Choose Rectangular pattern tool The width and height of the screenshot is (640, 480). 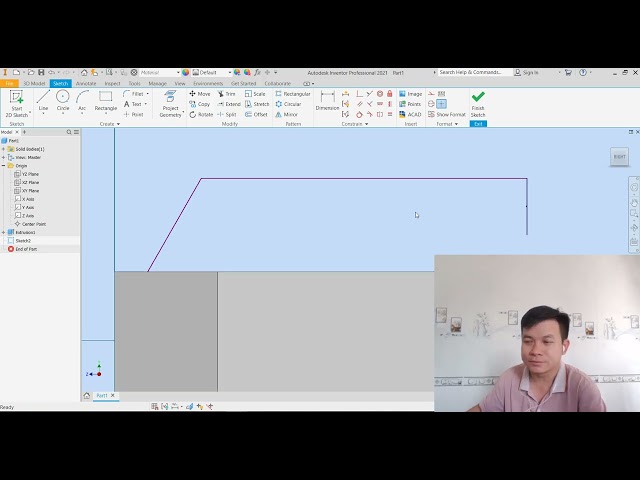pyautogui.click(x=293, y=94)
